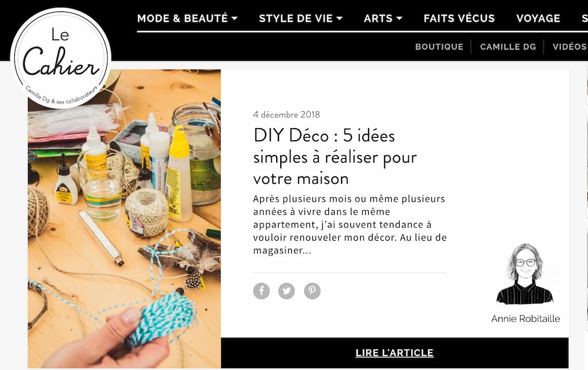
Task: Open the DIY Déco article title
Action: (335, 157)
